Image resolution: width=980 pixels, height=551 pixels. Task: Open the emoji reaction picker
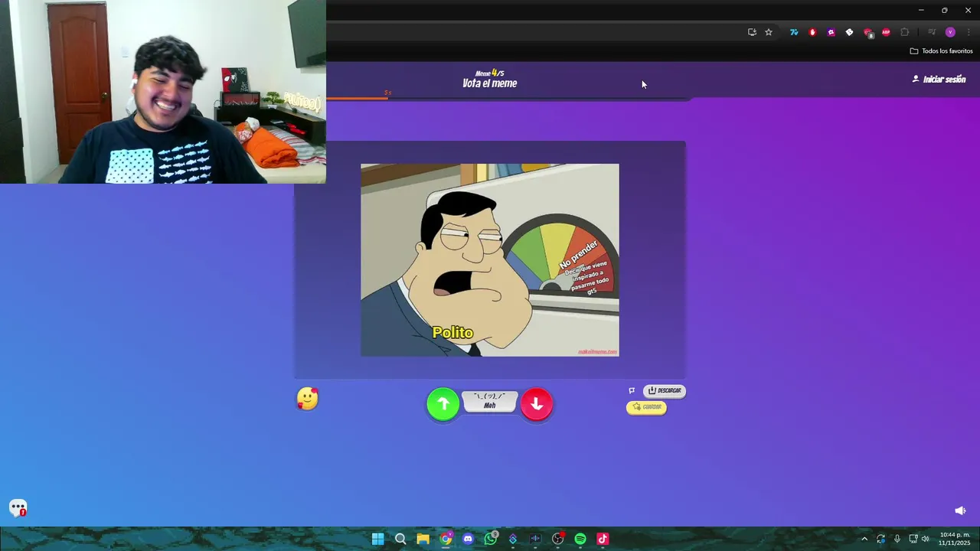[307, 399]
